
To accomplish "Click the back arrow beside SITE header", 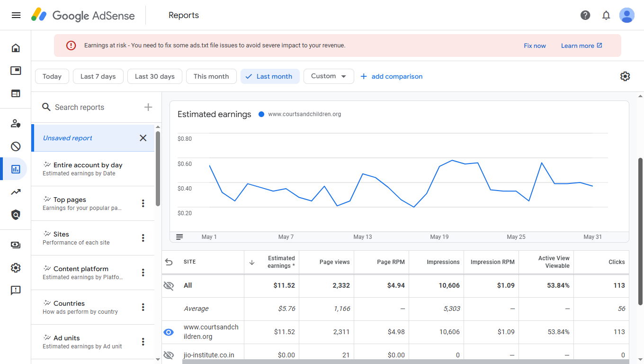I will [x=169, y=262].
